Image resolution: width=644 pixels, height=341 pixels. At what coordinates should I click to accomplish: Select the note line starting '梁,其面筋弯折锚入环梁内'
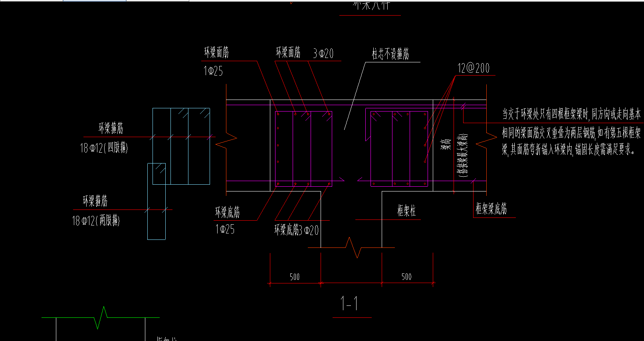tap(568, 150)
